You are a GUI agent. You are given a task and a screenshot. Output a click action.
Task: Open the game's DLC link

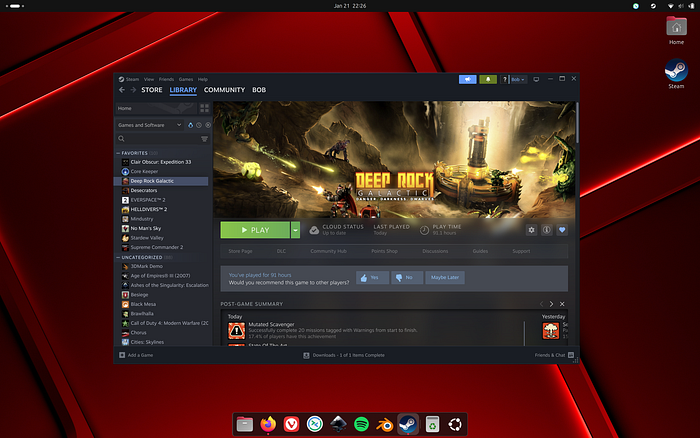[x=281, y=251]
